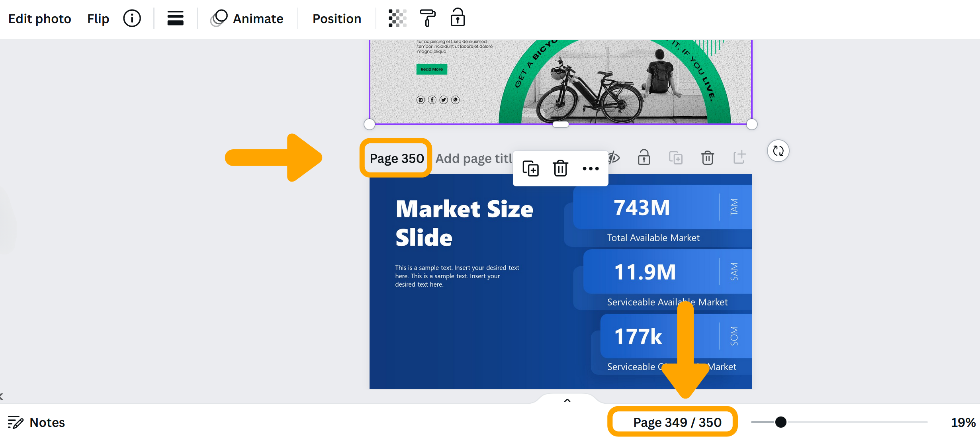Click the zoom slider handle

[x=781, y=422]
